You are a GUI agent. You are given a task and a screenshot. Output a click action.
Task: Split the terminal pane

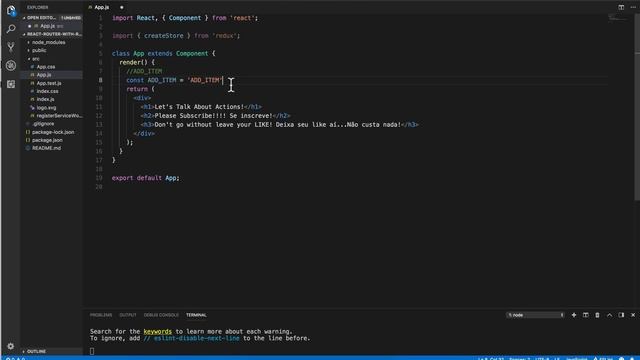tap(586, 315)
